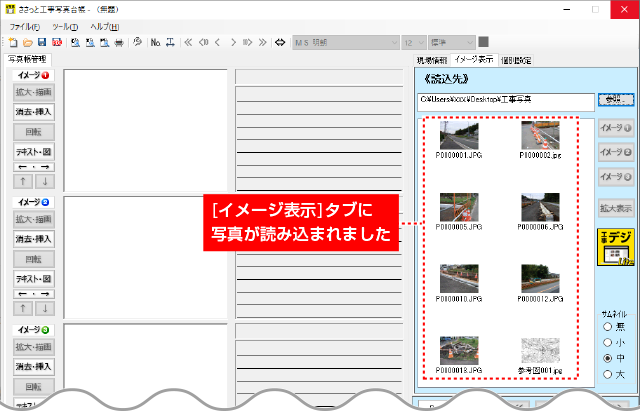Image resolution: width=640 pixels, height=414 pixels.
Task: Jump to first page with double-left arrows
Action: click(188, 42)
